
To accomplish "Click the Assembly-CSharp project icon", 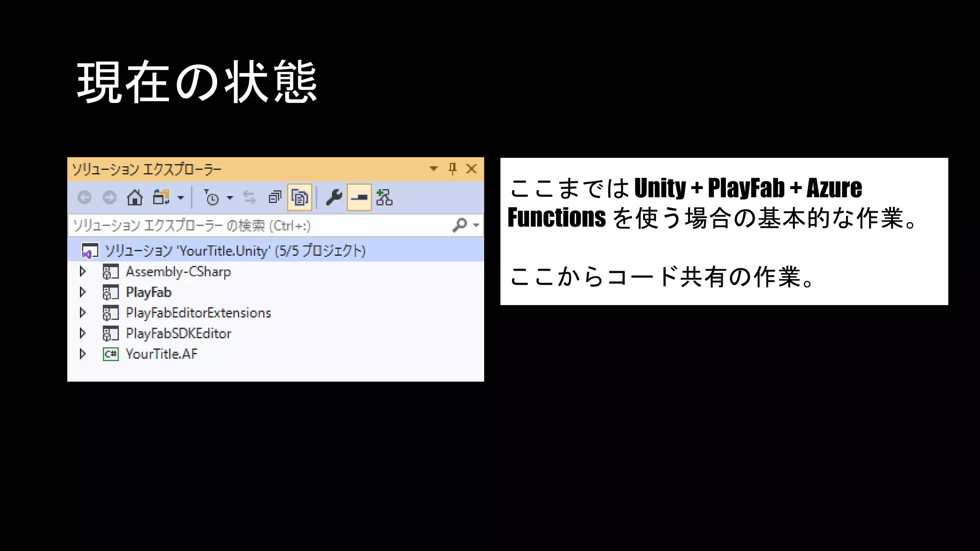I will tap(111, 272).
